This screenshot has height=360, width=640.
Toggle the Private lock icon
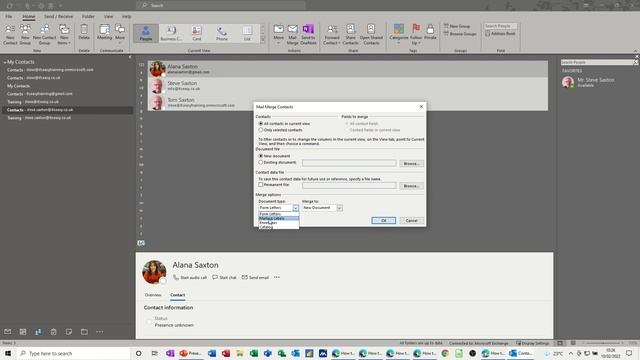tap(430, 33)
